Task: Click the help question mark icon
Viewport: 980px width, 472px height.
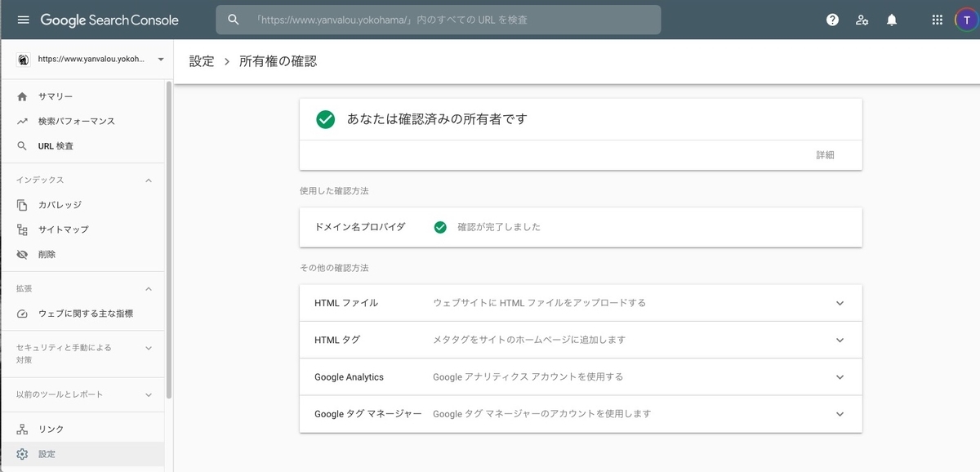Action: [832, 20]
